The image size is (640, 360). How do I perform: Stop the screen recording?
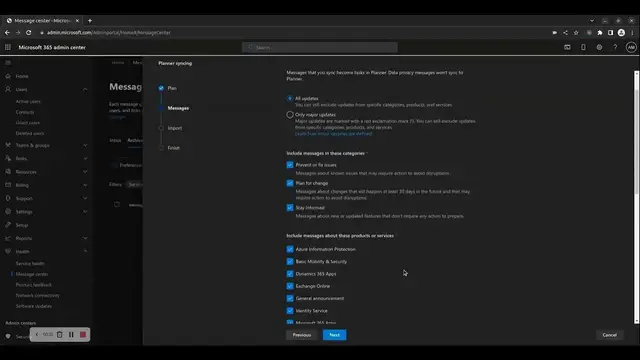point(83,335)
